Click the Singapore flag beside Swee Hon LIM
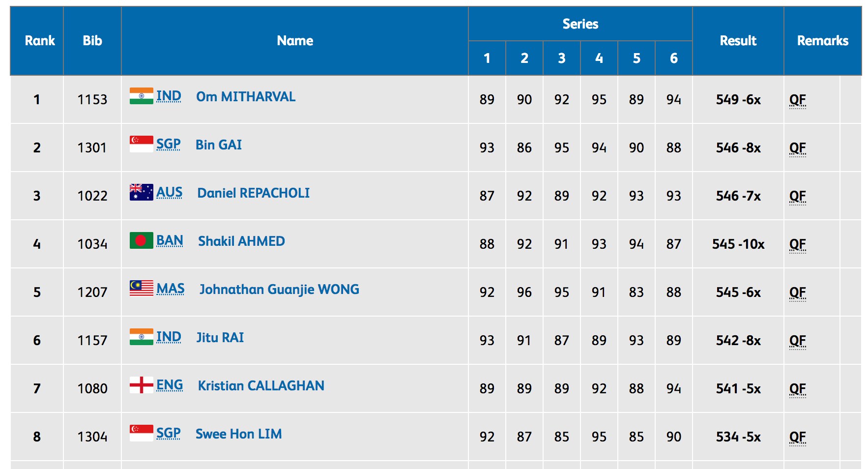This screenshot has height=469, width=868. pos(141,433)
